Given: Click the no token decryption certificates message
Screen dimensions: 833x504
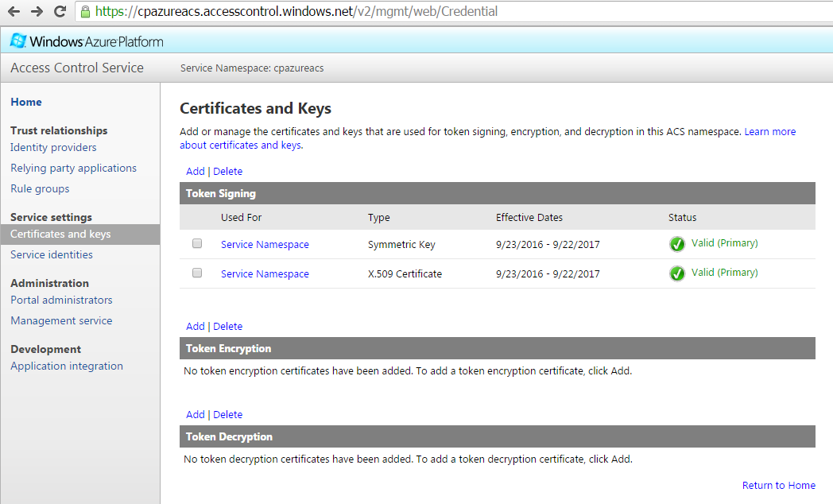Looking at the screenshot, I should tap(408, 459).
